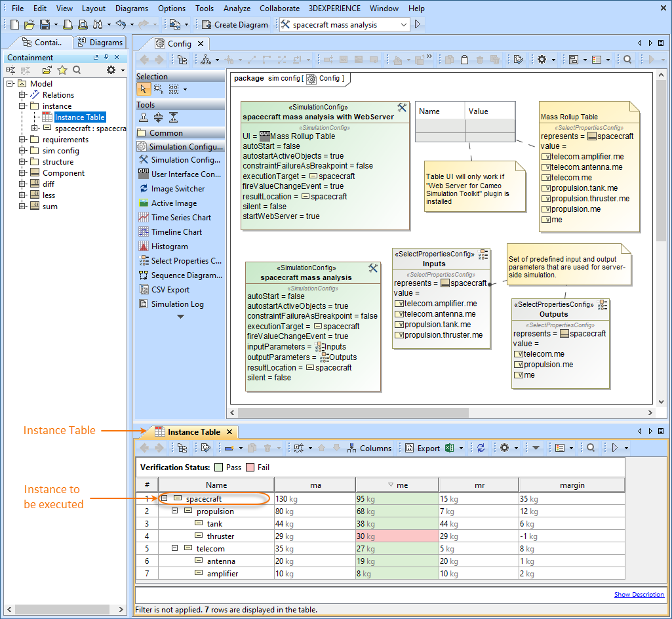Select the Histogram tool in palette

(169, 247)
